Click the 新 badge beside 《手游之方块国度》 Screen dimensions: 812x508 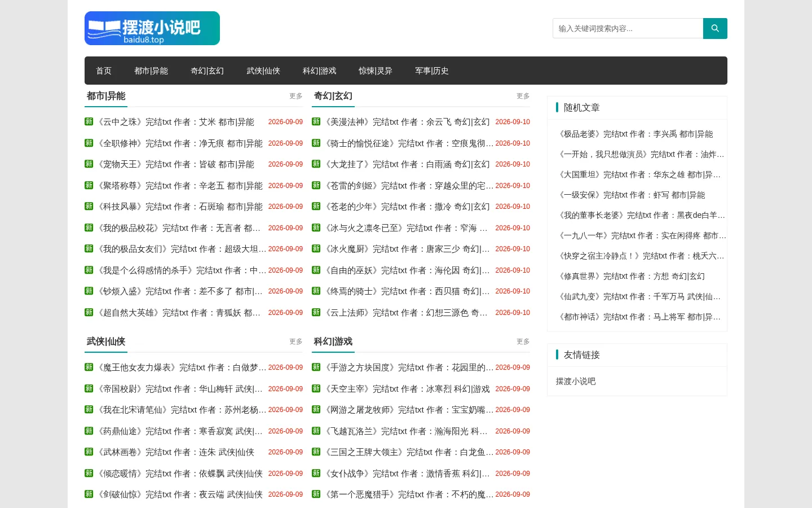click(316, 367)
